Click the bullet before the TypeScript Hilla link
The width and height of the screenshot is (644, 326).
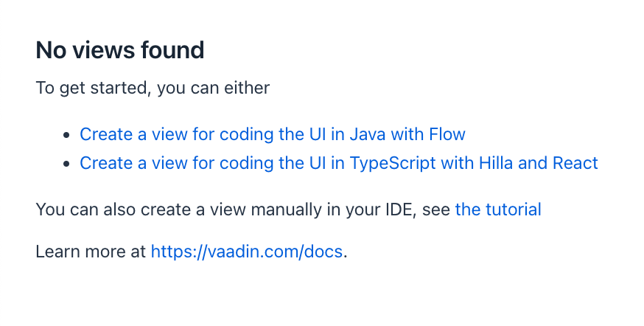[x=67, y=164]
